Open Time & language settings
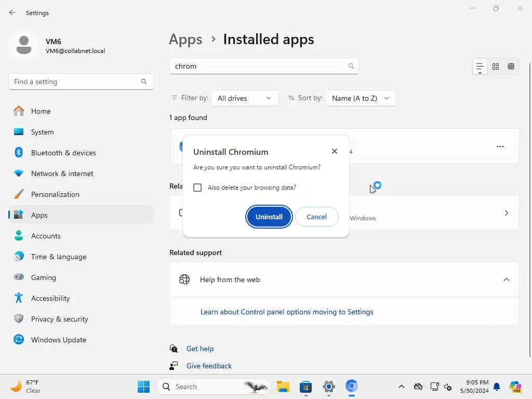Viewport: 532px width, 399px height. coord(81,257)
